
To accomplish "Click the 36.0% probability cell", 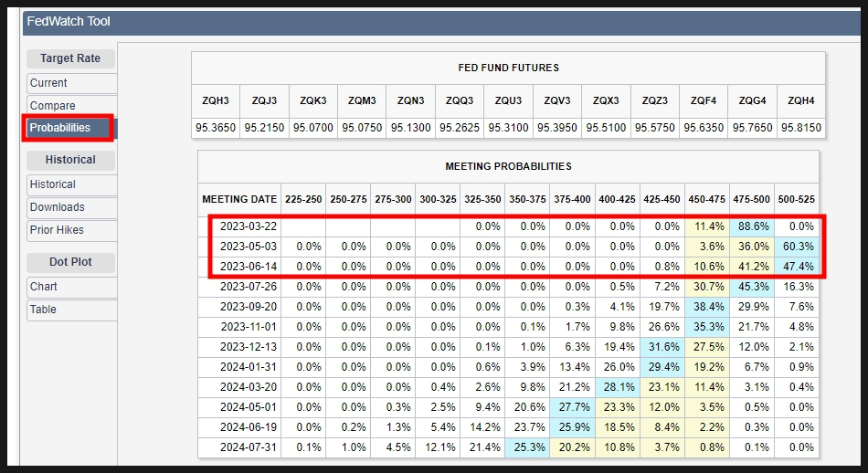I will (752, 247).
